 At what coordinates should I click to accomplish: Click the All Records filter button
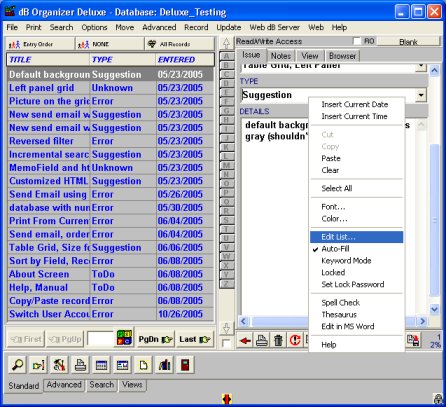(180, 44)
